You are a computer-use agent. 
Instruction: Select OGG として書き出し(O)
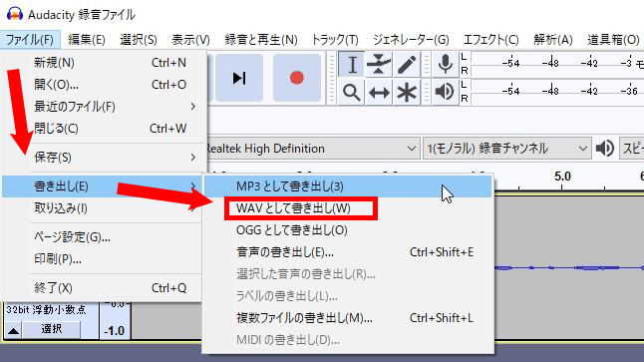(348, 230)
